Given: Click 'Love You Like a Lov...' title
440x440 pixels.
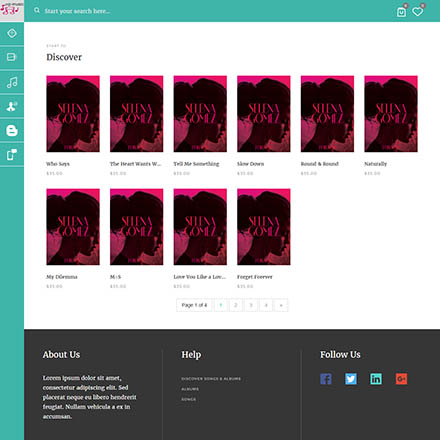Looking at the screenshot, I should pyautogui.click(x=200, y=277).
